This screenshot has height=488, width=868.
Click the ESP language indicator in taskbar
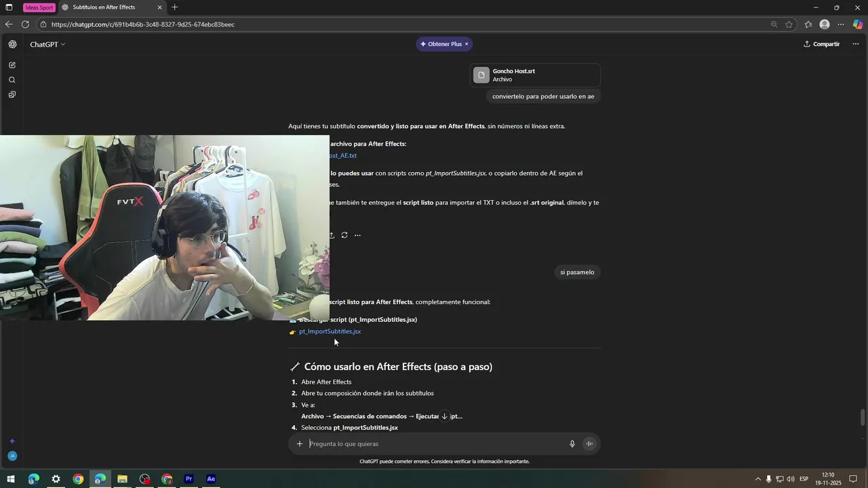[804, 479]
